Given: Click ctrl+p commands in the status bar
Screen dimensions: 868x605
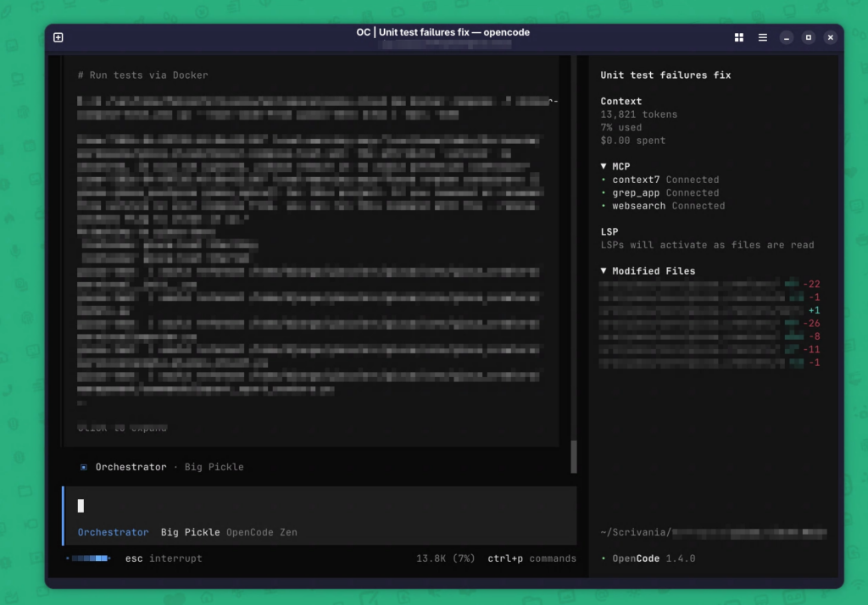Looking at the screenshot, I should tap(531, 558).
